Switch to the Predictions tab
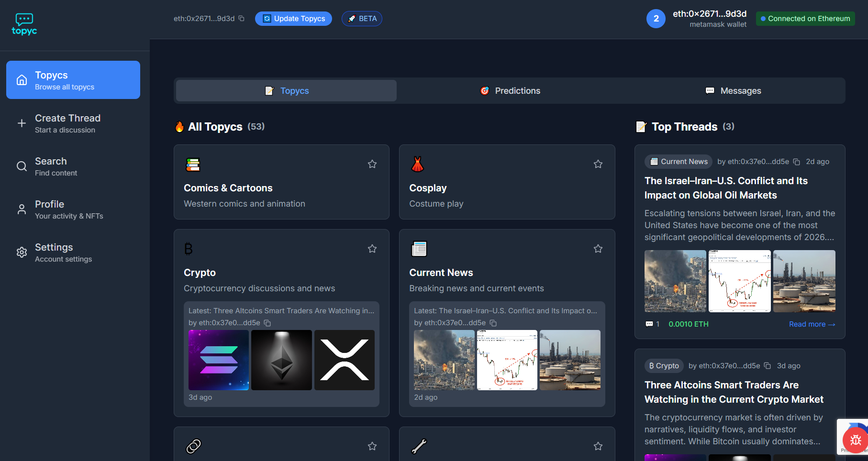Image resolution: width=868 pixels, height=461 pixels. (510, 91)
